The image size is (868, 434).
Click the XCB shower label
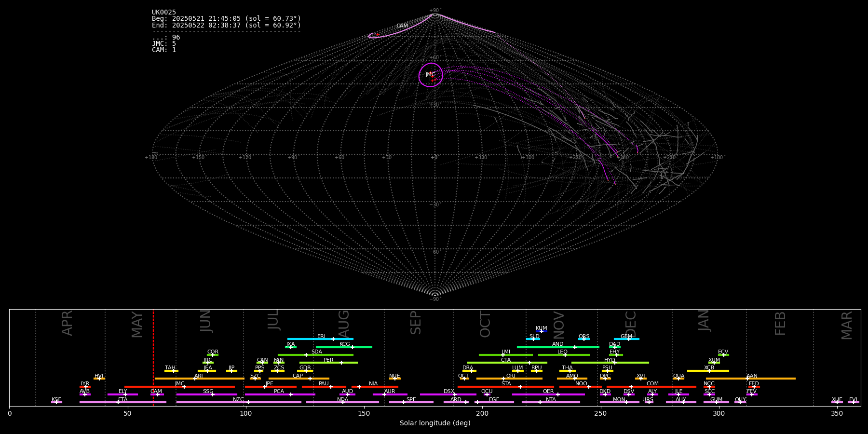click(709, 368)
